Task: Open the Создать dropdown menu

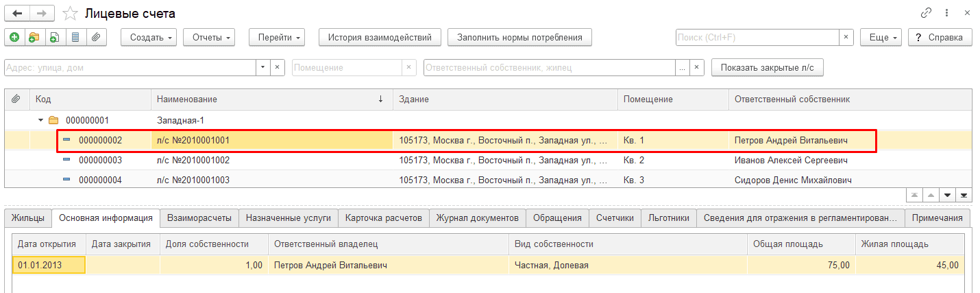Action: click(149, 38)
